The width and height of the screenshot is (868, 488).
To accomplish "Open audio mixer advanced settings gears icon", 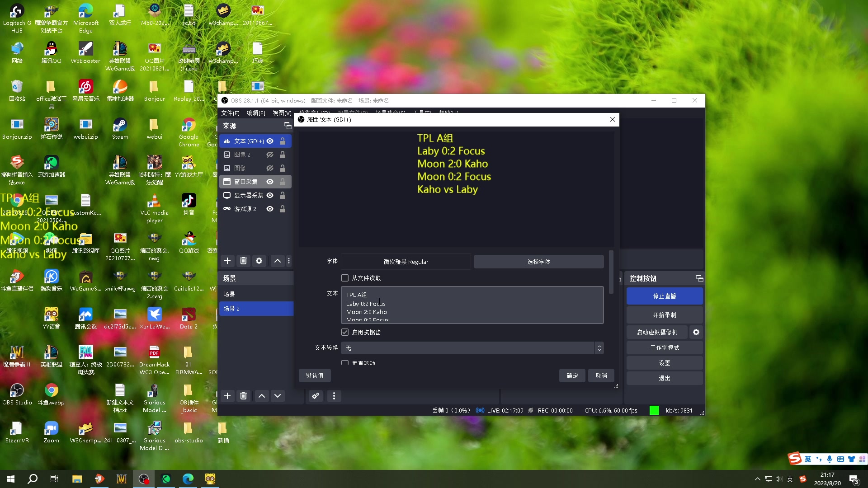I will 316,396.
